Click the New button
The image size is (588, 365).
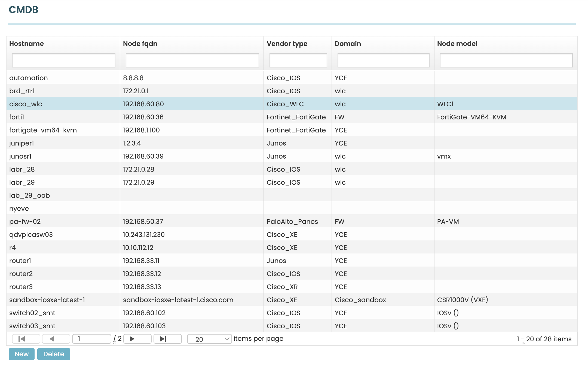click(21, 354)
